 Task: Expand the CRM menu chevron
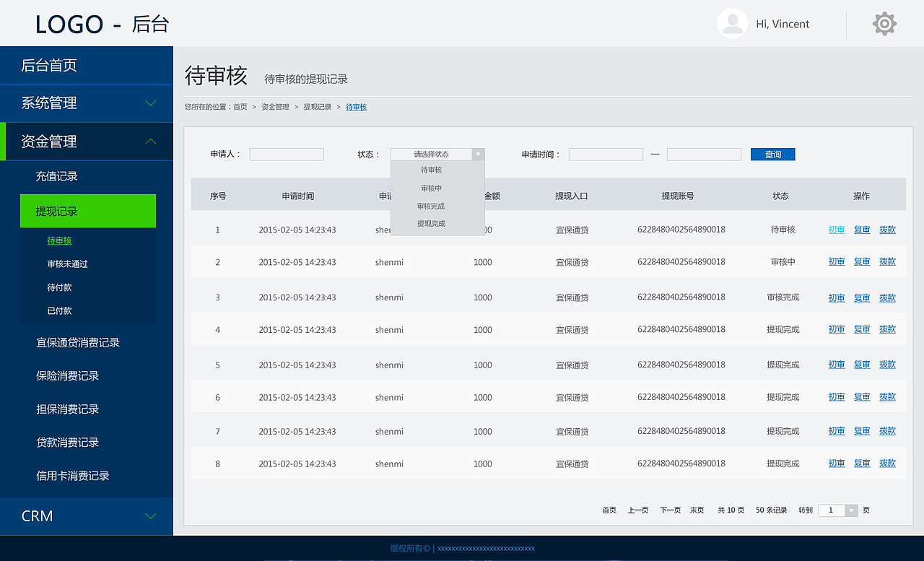point(150,516)
